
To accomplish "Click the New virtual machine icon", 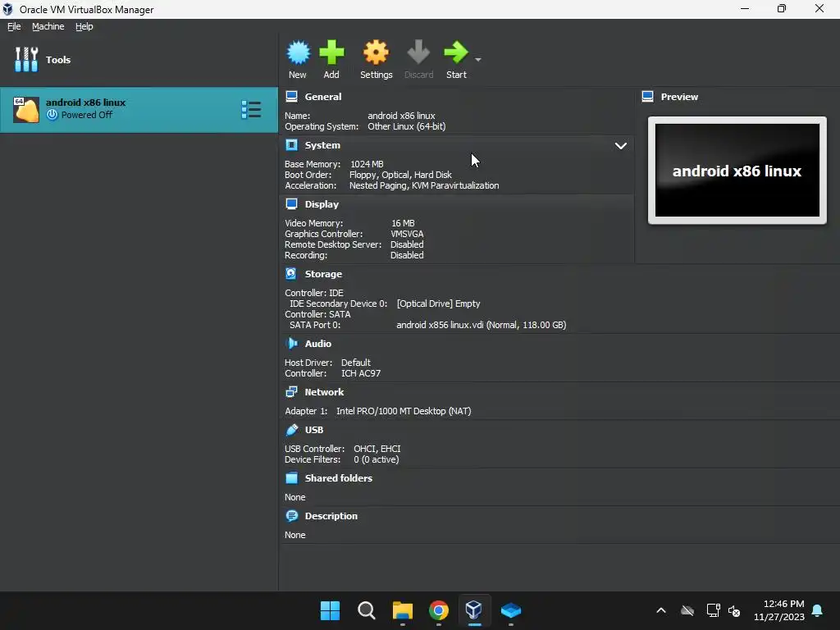I will [x=298, y=52].
